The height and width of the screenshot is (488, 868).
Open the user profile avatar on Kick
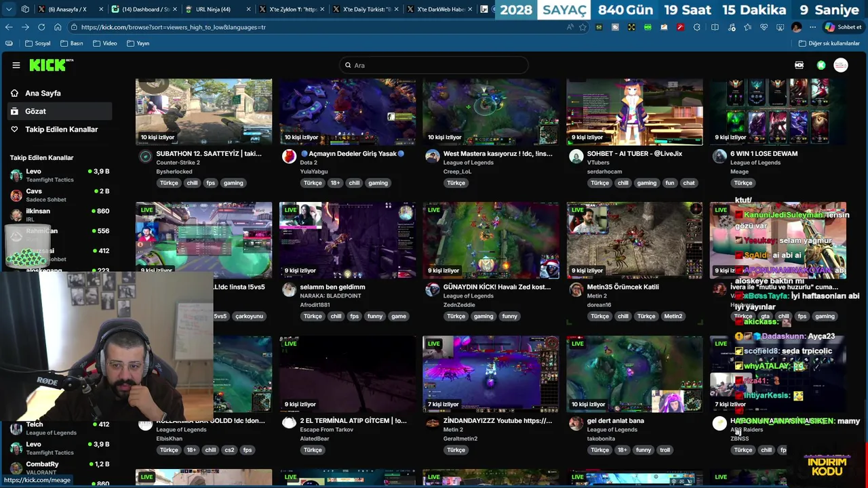click(x=841, y=65)
